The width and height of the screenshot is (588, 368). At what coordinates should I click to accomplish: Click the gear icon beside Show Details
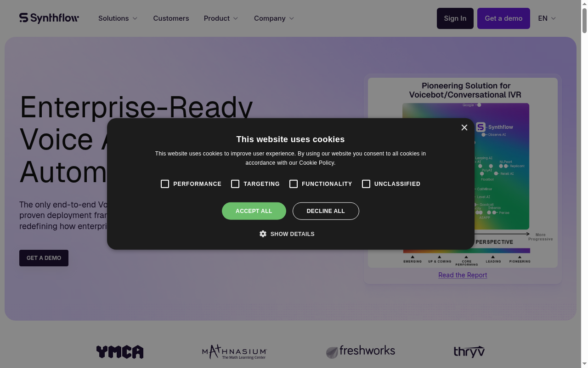263,234
